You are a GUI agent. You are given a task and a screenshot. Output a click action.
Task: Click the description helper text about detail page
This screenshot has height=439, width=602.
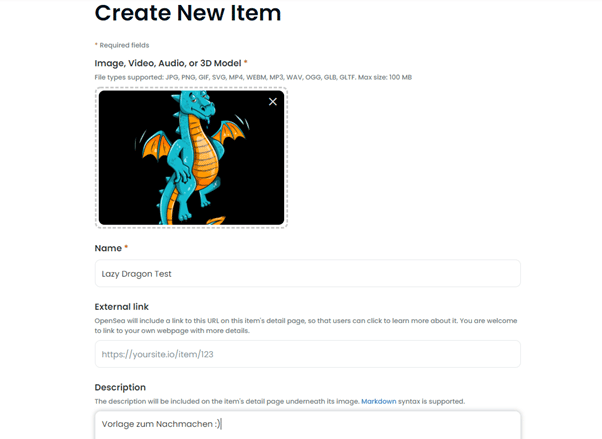(x=227, y=401)
